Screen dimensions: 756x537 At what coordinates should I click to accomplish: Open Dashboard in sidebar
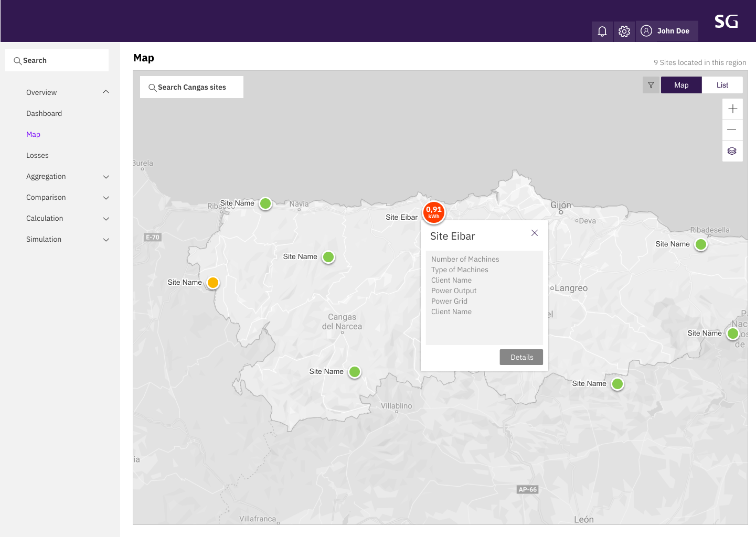pos(44,113)
